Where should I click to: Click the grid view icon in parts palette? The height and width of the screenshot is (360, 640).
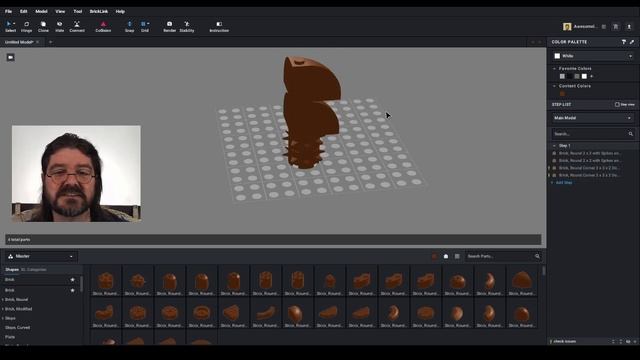(x=457, y=256)
